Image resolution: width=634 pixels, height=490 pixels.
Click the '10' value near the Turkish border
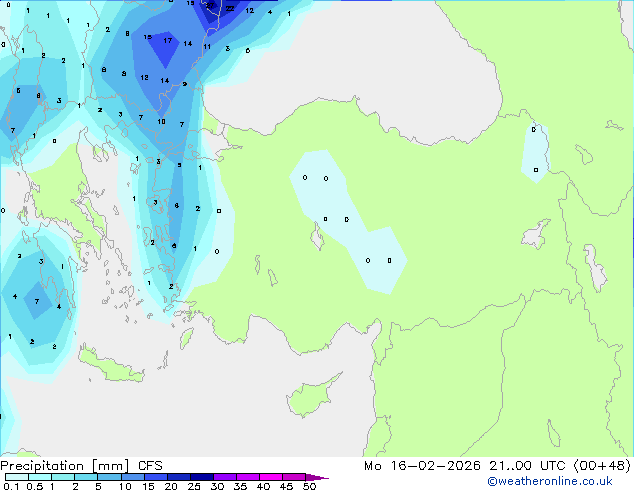coord(161,121)
